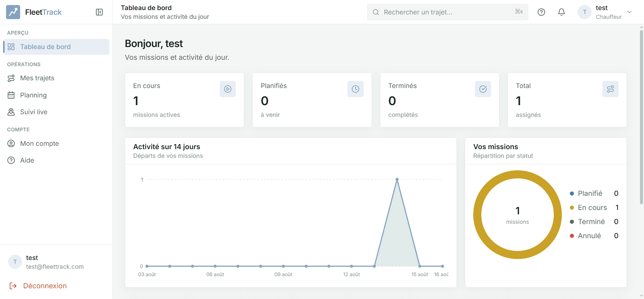
Task: Click the Planifiés clock icon
Action: [356, 89]
